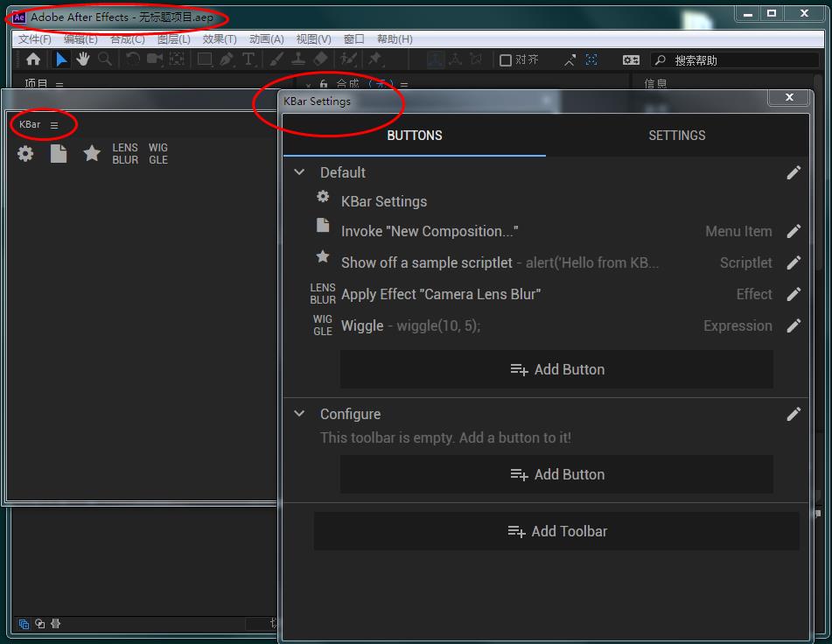The height and width of the screenshot is (644, 832).
Task: Collapse the Default toolbar section
Action: coord(299,172)
